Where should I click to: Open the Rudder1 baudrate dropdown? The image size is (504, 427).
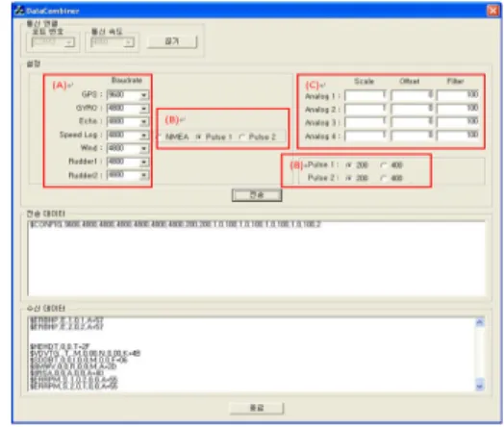144,162
